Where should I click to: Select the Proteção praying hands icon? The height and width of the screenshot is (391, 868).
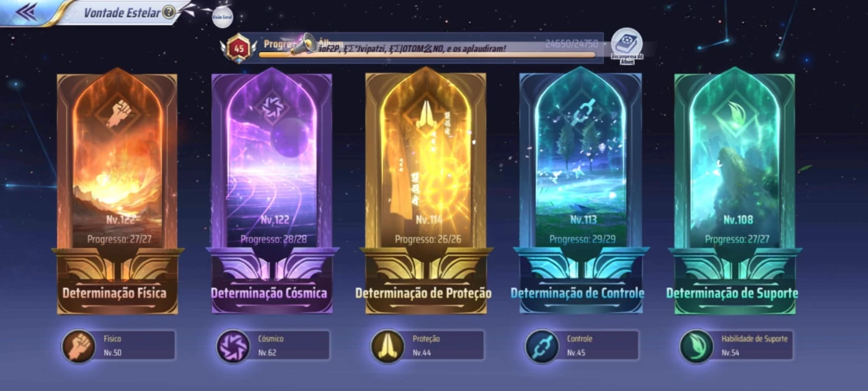coord(387,346)
